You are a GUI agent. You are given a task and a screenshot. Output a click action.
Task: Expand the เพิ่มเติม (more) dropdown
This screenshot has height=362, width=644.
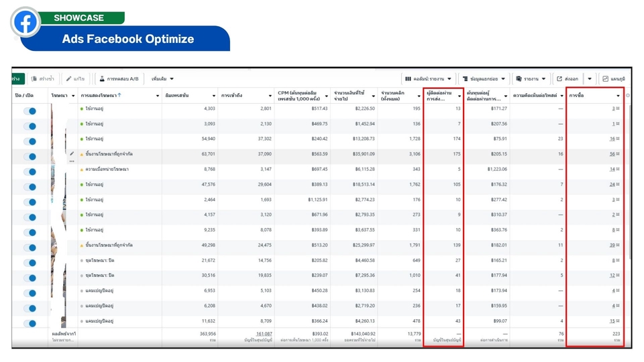(x=162, y=79)
